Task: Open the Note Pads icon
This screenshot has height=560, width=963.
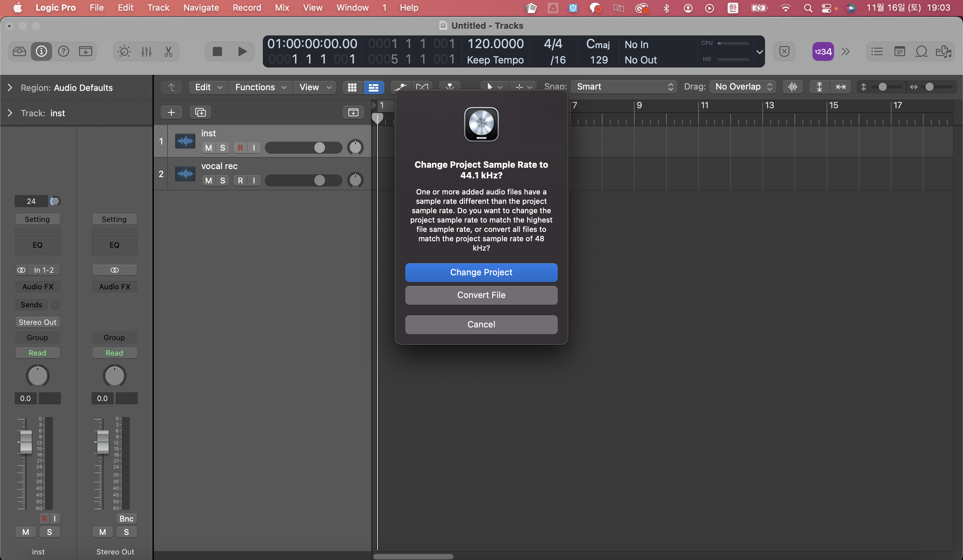Action: [x=899, y=51]
